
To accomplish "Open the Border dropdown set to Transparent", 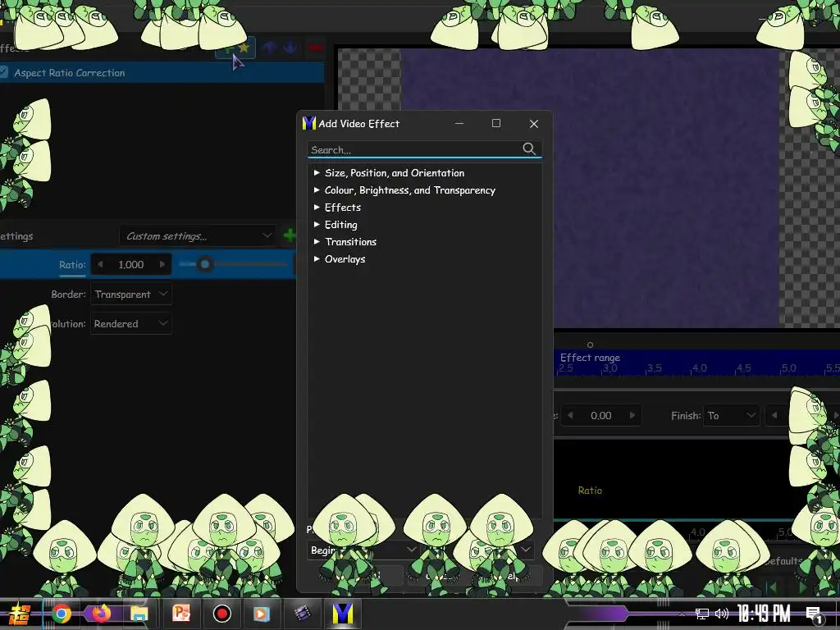I will [130, 294].
